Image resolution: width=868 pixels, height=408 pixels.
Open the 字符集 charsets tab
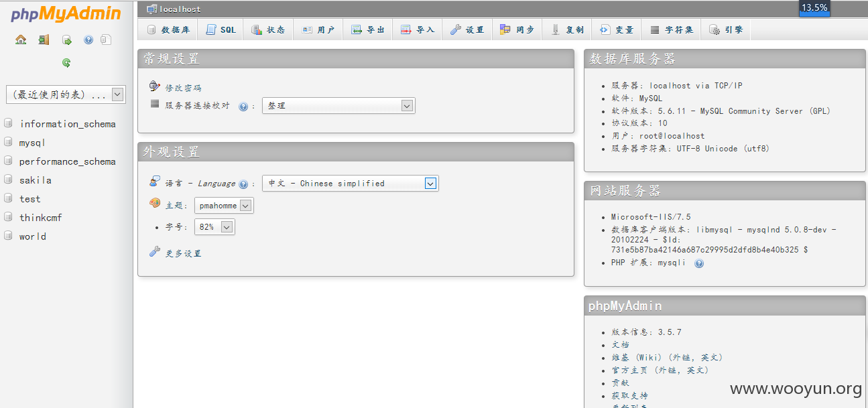(672, 29)
